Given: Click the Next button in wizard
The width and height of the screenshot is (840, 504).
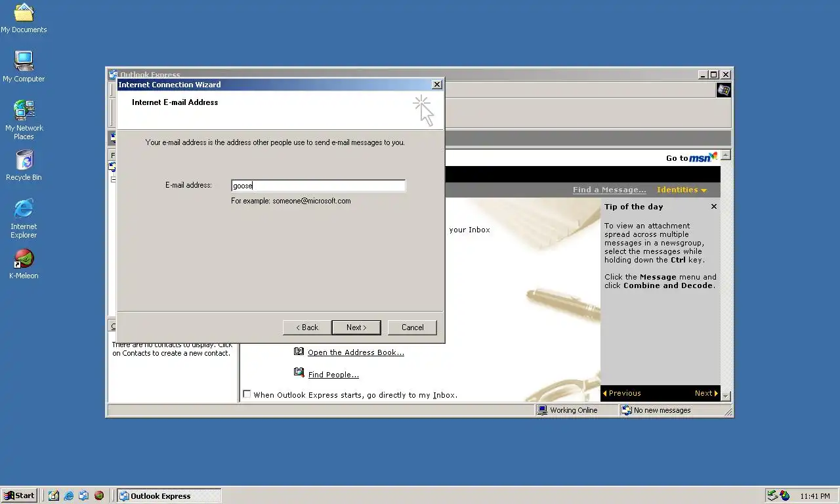Looking at the screenshot, I should point(356,327).
